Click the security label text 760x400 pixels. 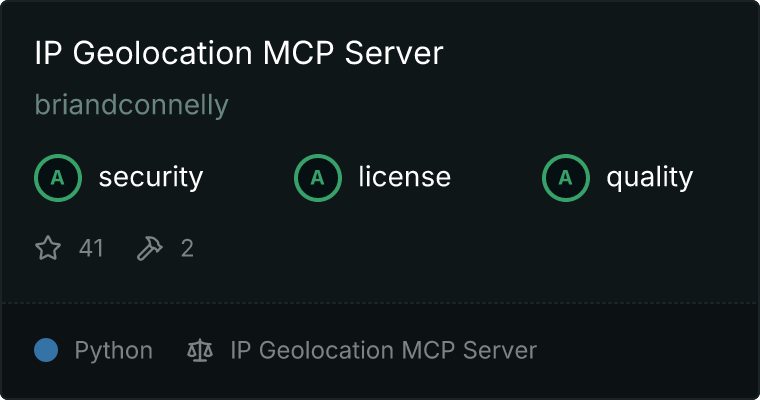click(x=151, y=177)
